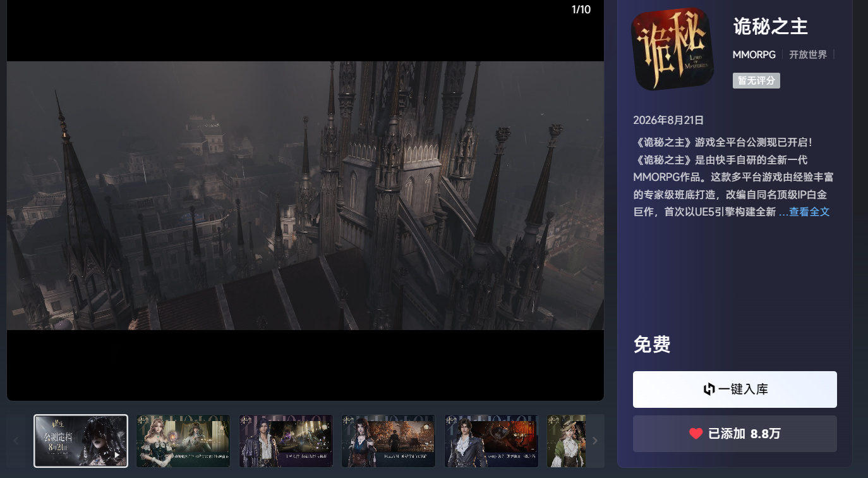The width and height of the screenshot is (868, 478).
Task: Click the next arrow of the thumbnail strip
Action: (x=594, y=441)
